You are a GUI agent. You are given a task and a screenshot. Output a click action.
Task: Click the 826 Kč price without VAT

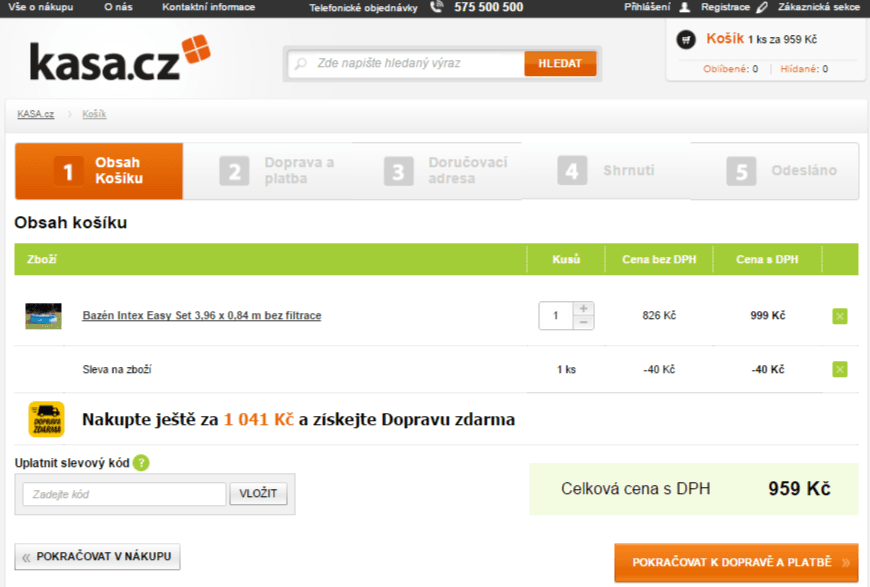pyautogui.click(x=659, y=316)
